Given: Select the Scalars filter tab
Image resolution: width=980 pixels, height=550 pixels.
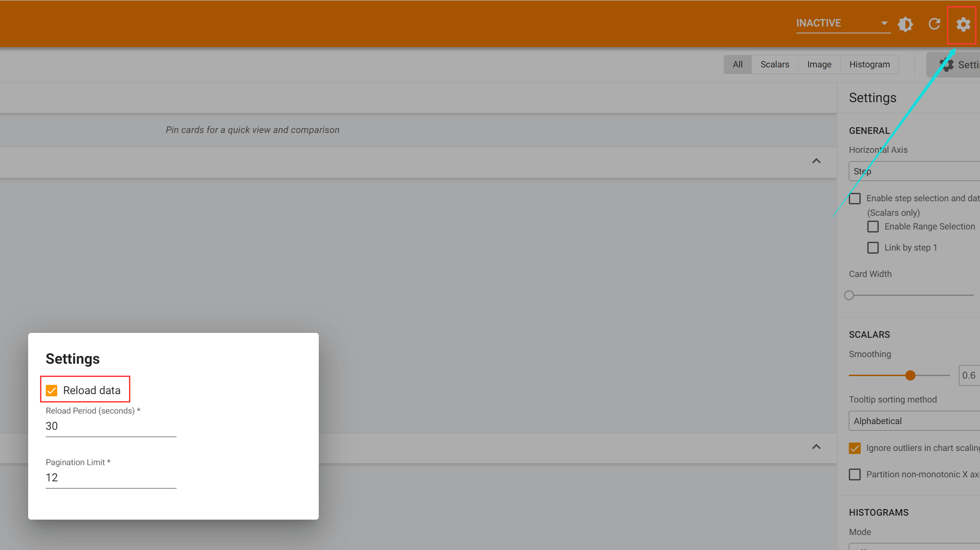Looking at the screenshot, I should click(774, 65).
